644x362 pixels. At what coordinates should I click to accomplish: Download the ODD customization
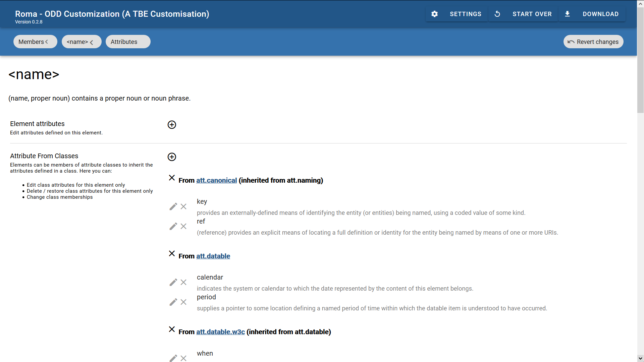592,14
